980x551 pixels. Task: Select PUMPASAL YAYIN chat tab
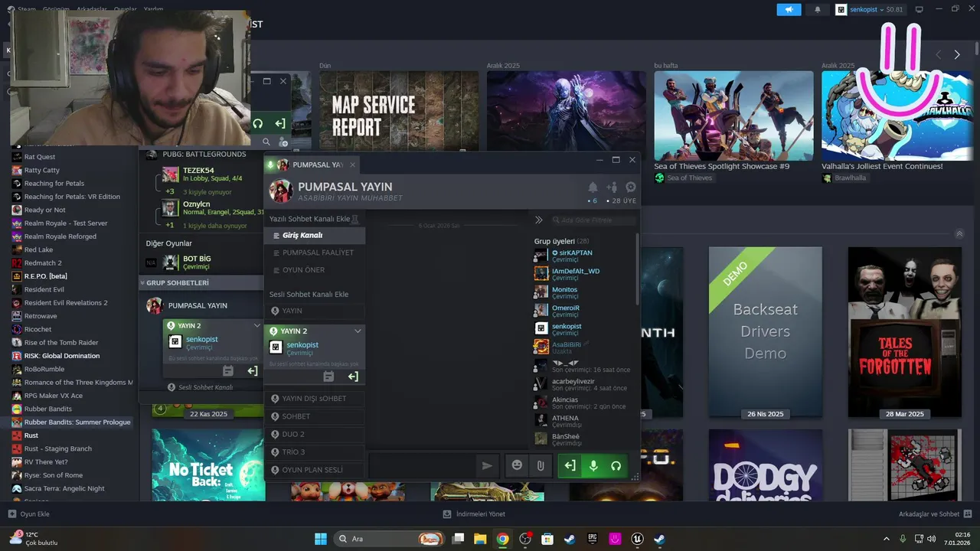point(311,165)
